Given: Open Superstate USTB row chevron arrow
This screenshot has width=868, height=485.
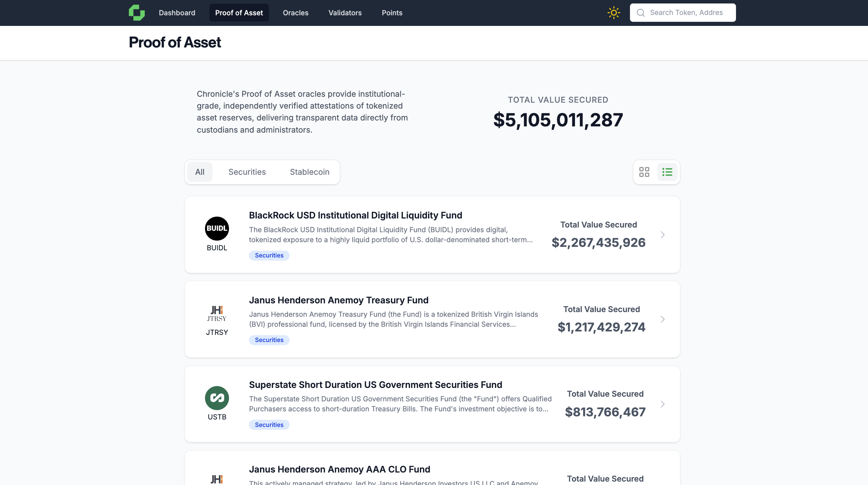Looking at the screenshot, I should [x=662, y=404].
